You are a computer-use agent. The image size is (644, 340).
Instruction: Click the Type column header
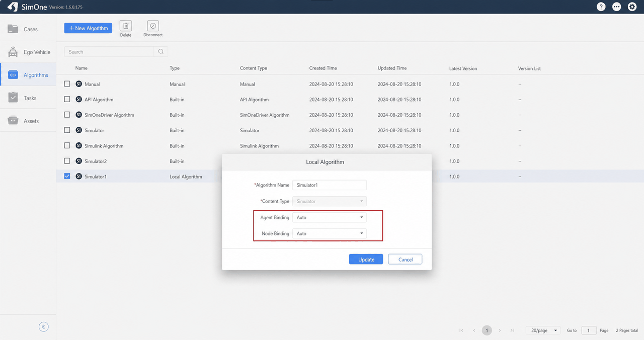click(175, 68)
